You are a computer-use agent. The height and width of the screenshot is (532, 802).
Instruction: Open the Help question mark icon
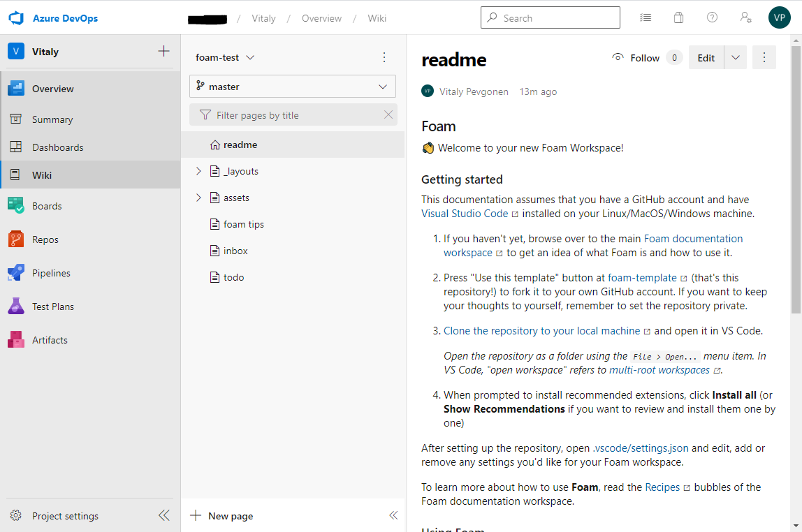712,17
